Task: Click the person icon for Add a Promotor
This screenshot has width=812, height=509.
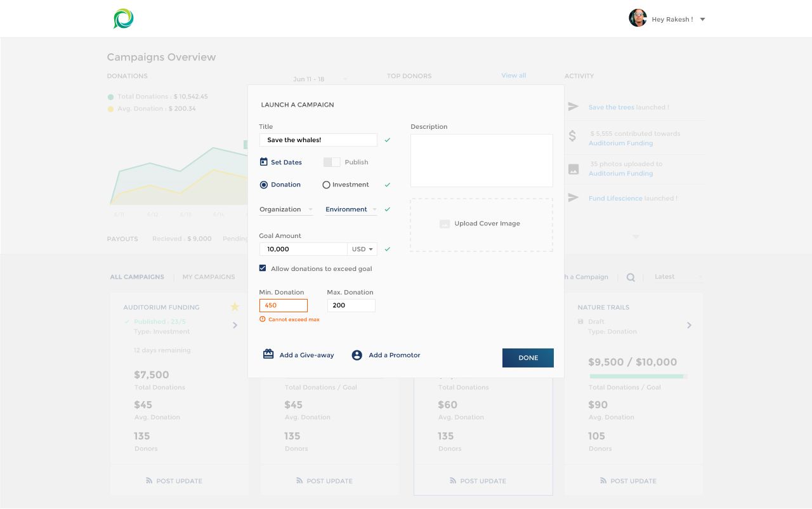Action: (357, 355)
